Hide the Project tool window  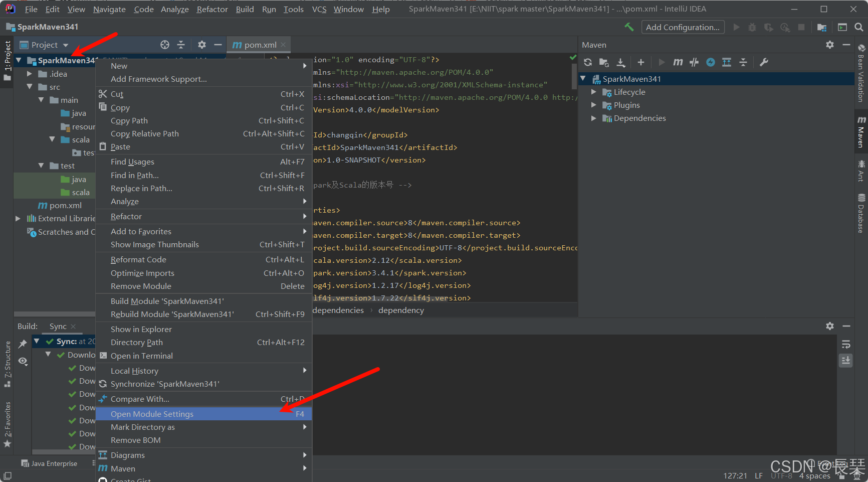pos(218,45)
